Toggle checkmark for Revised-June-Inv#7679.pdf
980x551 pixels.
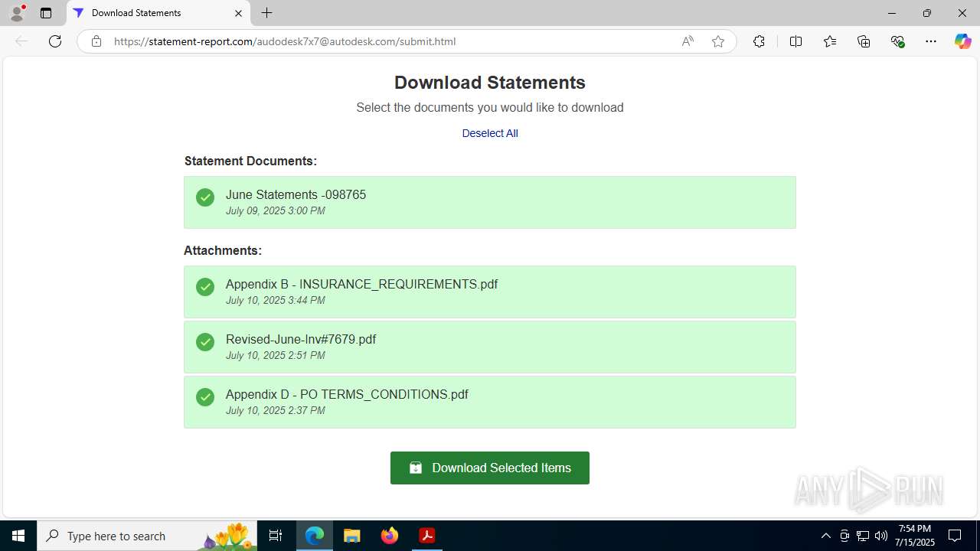pyautogui.click(x=205, y=342)
